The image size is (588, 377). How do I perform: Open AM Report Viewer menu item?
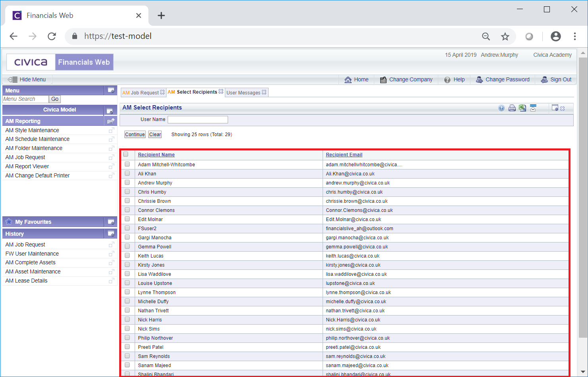pos(27,167)
